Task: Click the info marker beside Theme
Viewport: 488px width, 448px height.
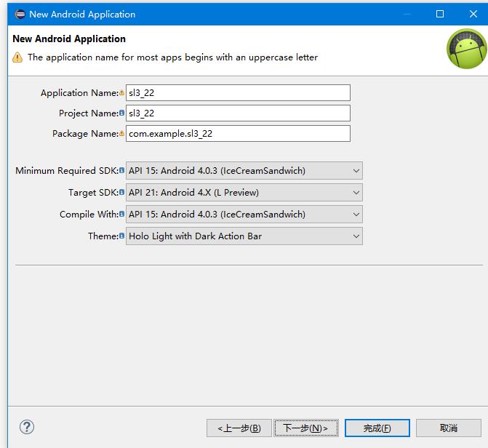Action: coord(121,236)
